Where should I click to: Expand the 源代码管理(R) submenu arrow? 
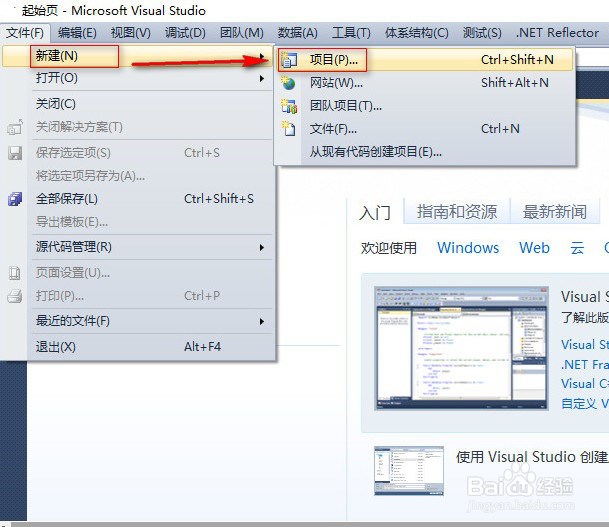(262, 247)
